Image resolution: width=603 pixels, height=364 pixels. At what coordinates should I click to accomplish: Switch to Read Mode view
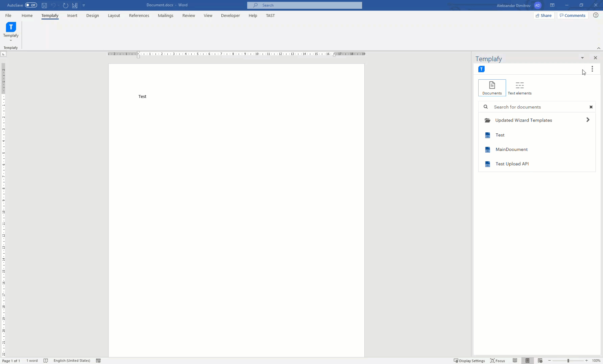tap(515, 361)
